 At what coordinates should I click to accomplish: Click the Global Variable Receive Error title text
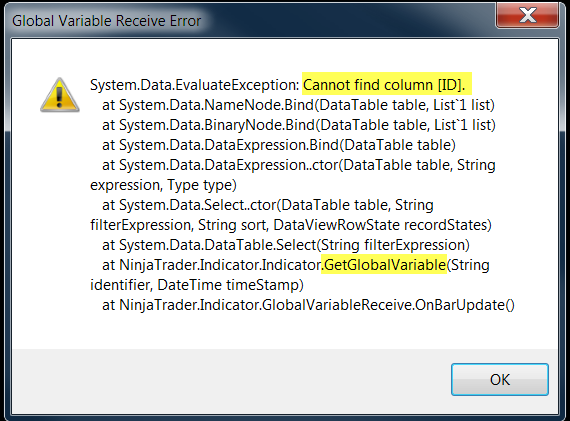click(106, 21)
